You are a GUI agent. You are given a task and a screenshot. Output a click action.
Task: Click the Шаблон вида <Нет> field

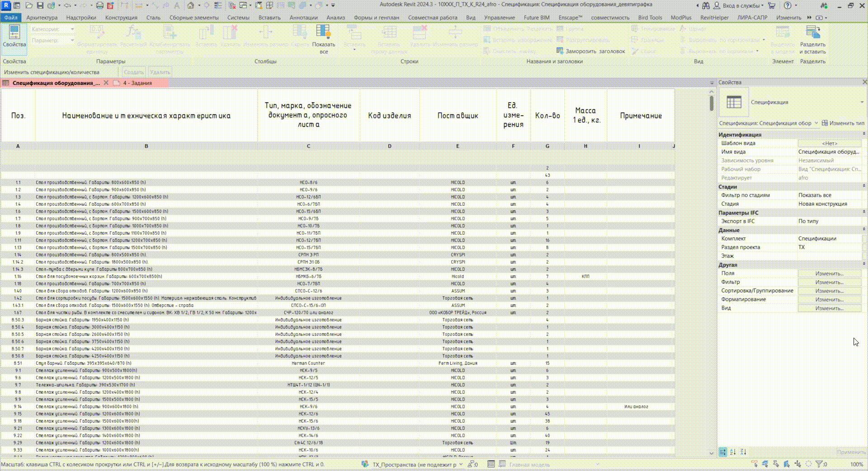(829, 143)
